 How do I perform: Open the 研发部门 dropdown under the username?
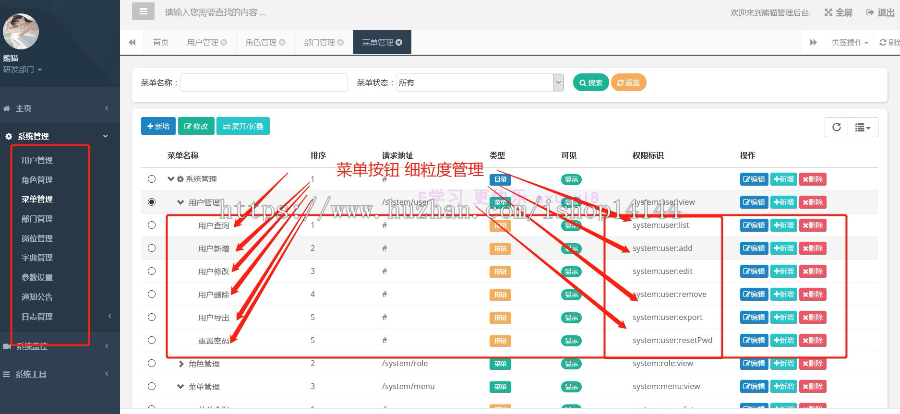pos(22,69)
